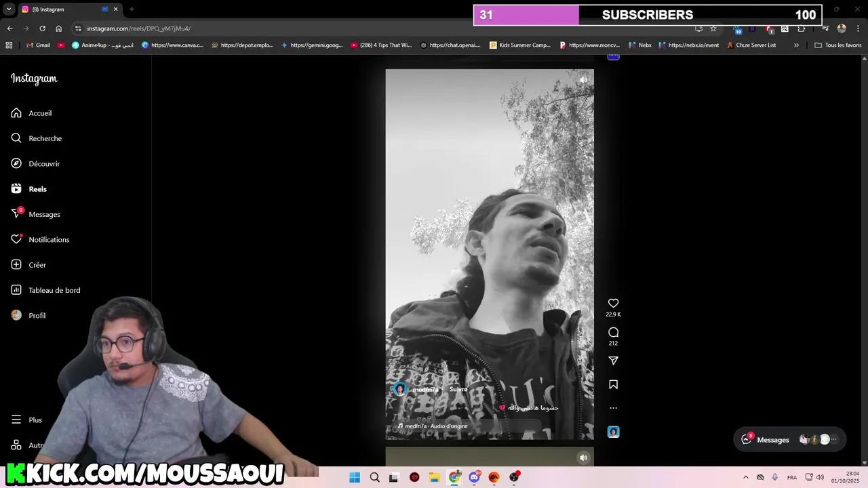Viewport: 868px width, 488px height.
Task: Like the reel with heart icon
Action: point(613,303)
